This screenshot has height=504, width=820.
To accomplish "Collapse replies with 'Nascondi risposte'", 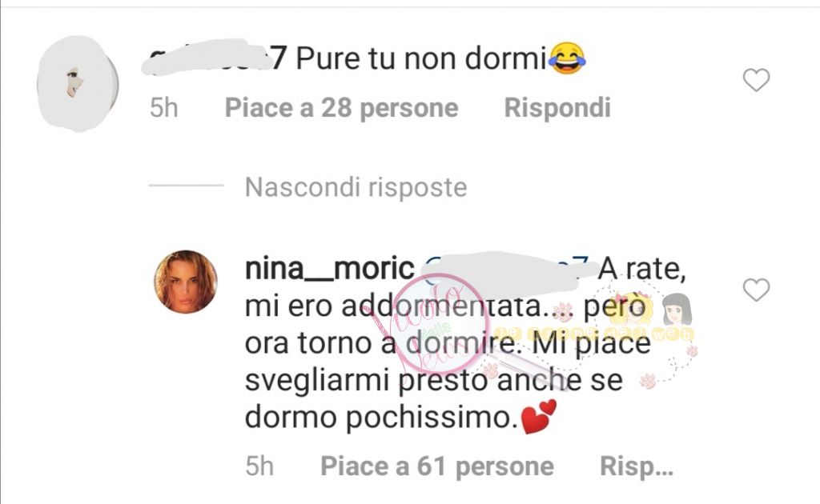I will point(356,187).
